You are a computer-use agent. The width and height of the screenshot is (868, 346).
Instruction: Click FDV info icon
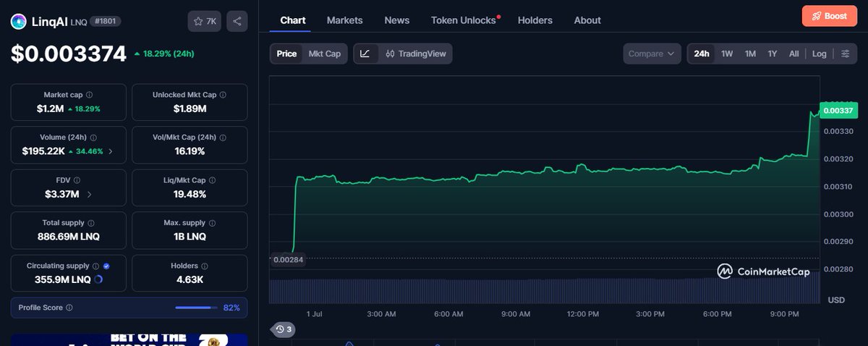pos(77,180)
